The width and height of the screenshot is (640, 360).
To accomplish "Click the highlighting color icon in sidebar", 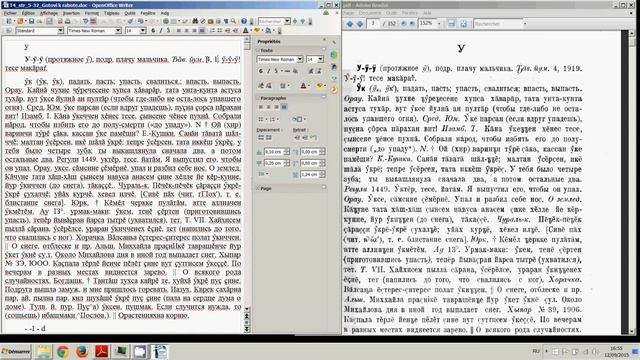I will pos(319,85).
